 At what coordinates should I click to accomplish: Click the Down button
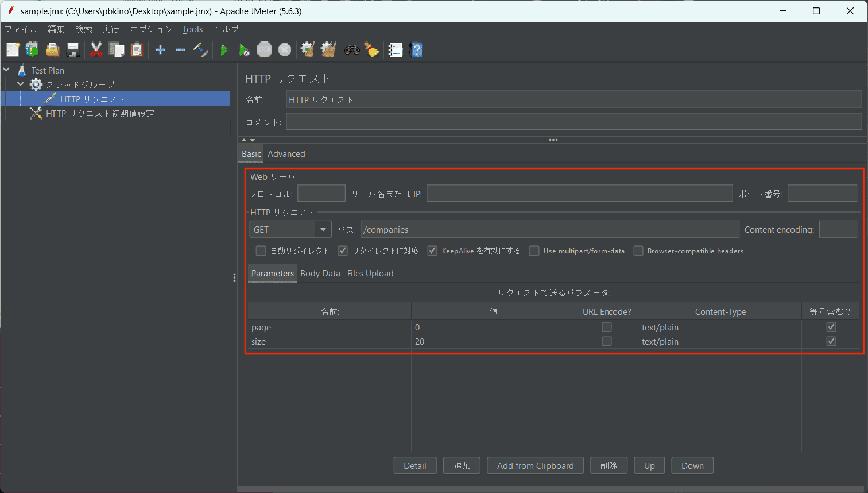tap(692, 465)
